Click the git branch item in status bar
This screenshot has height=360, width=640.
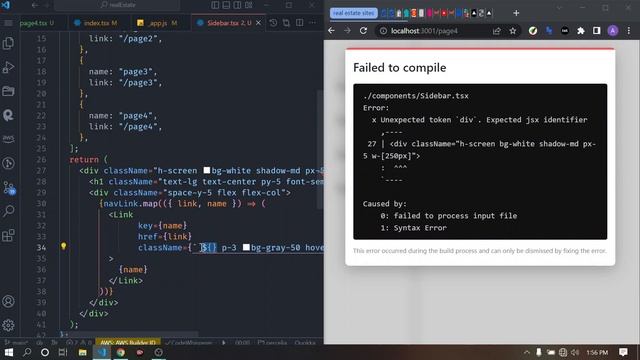point(16,342)
